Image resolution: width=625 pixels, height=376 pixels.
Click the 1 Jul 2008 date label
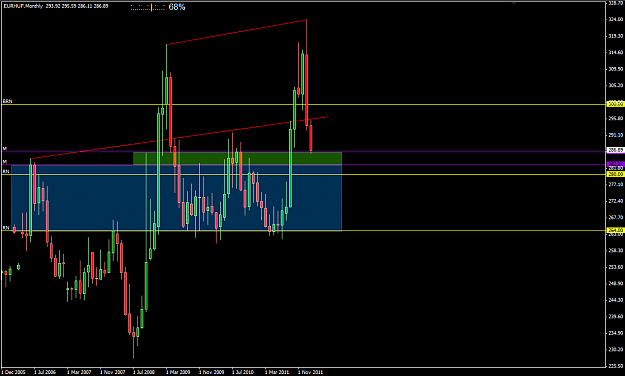point(144,372)
